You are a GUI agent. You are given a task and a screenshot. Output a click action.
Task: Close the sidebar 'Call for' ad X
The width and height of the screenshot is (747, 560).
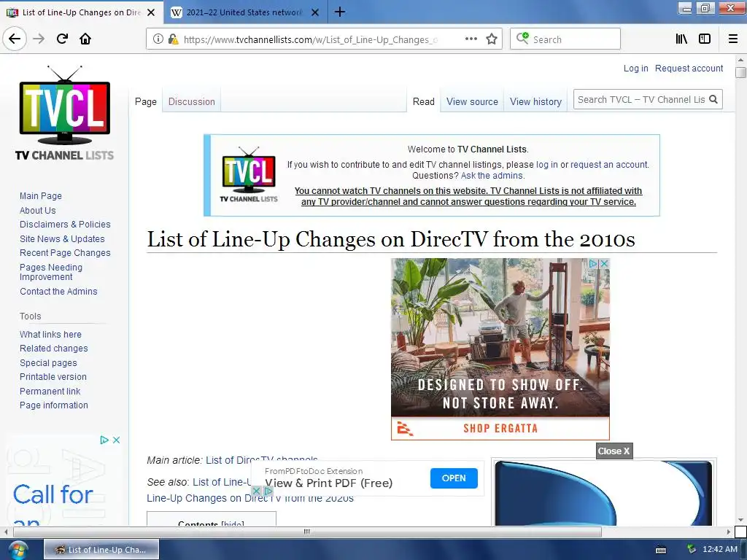coord(116,440)
